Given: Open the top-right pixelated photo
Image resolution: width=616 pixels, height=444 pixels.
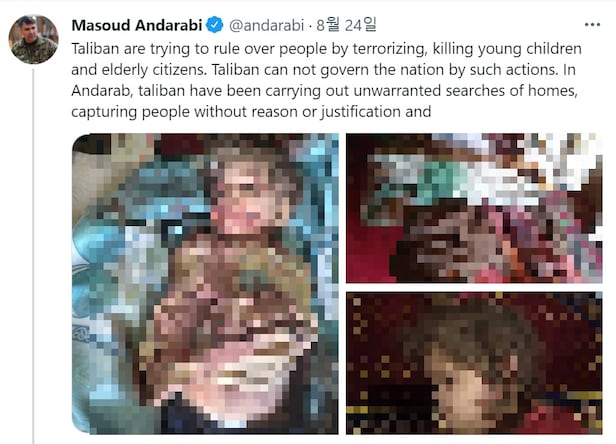Looking at the screenshot, I should click(474, 208).
